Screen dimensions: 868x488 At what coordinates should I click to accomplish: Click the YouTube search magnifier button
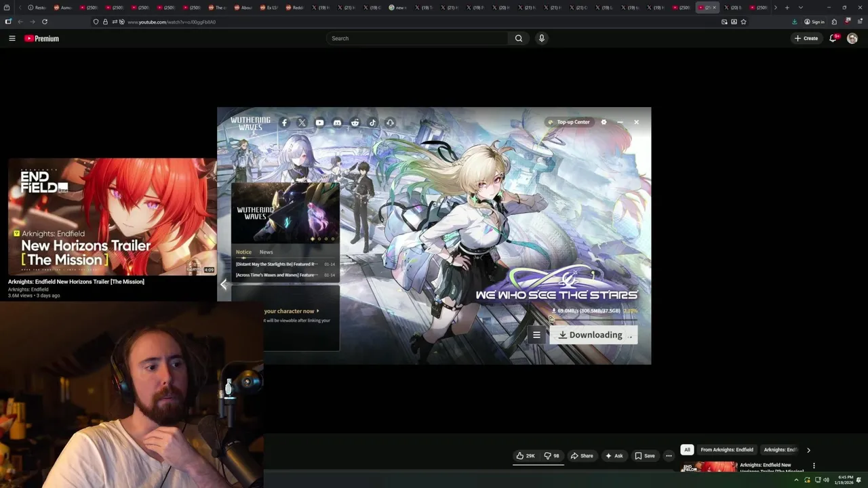point(519,39)
